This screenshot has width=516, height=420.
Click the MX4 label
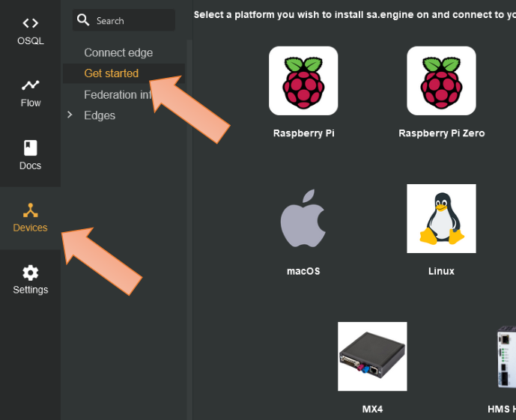372,409
